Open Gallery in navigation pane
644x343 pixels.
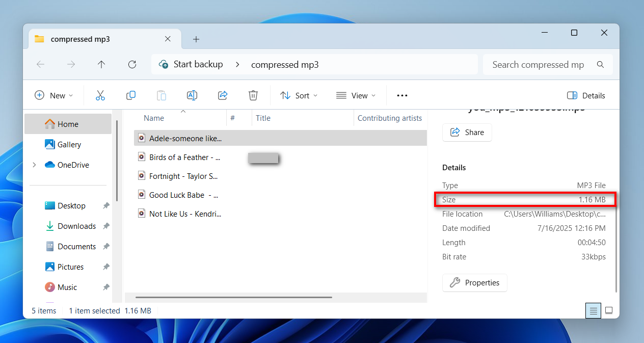[x=68, y=144]
